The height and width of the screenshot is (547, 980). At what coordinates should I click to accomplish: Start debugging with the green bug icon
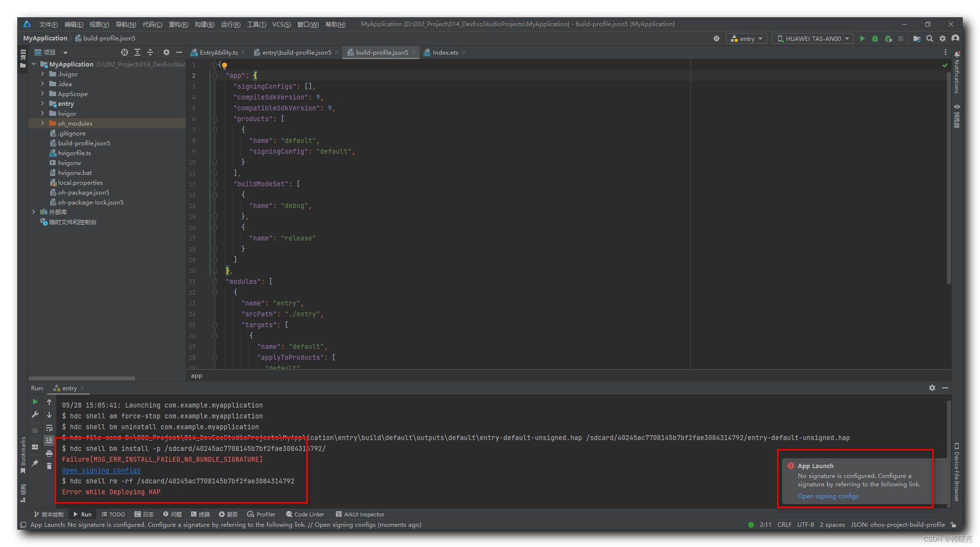point(875,38)
